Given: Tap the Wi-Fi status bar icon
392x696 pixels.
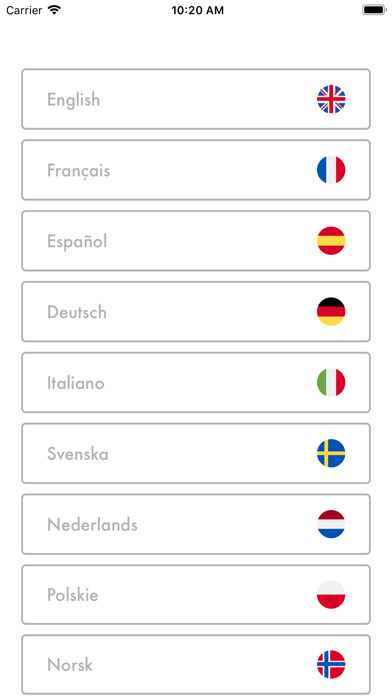Looking at the screenshot, I should [x=54, y=10].
